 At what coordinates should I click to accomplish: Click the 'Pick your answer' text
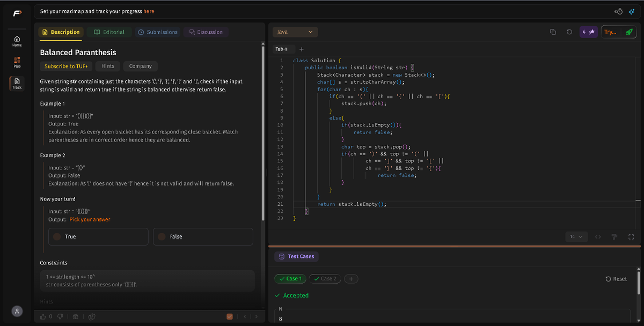[90, 219]
